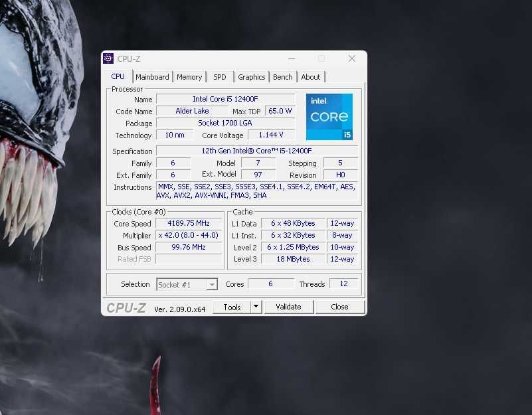Click the Revision value H0

click(341, 175)
